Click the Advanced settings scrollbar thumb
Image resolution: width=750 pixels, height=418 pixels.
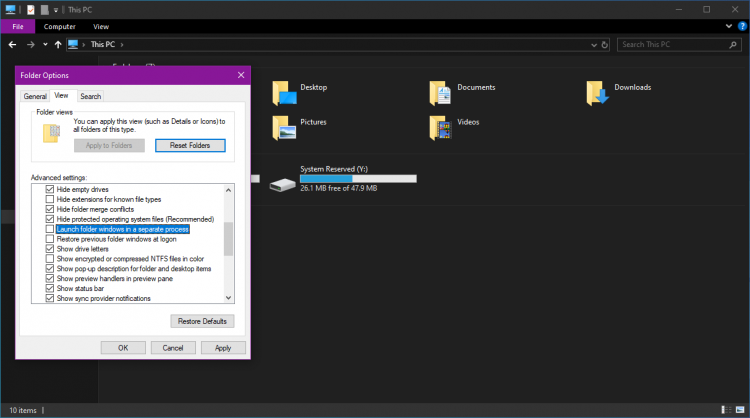229,239
